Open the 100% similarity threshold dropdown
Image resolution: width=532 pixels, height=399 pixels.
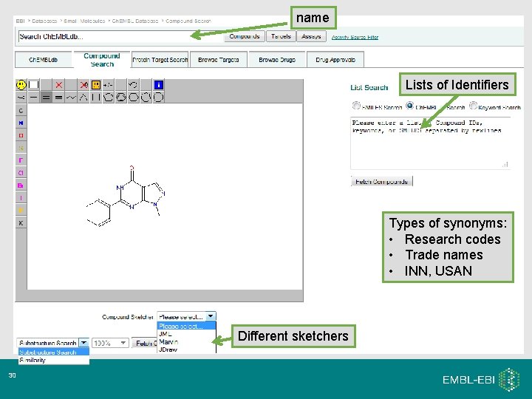[110, 343]
